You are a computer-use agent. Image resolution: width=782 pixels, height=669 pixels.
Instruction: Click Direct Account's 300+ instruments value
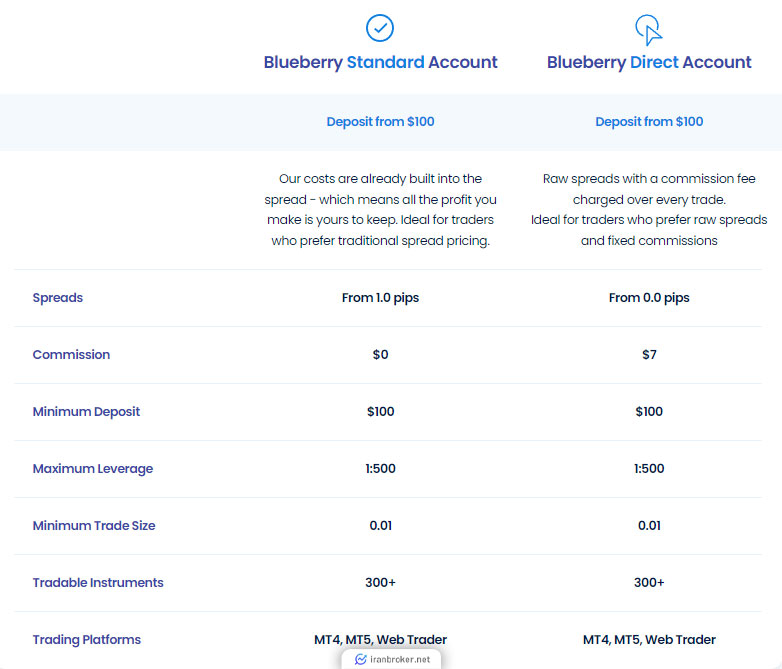coord(649,583)
